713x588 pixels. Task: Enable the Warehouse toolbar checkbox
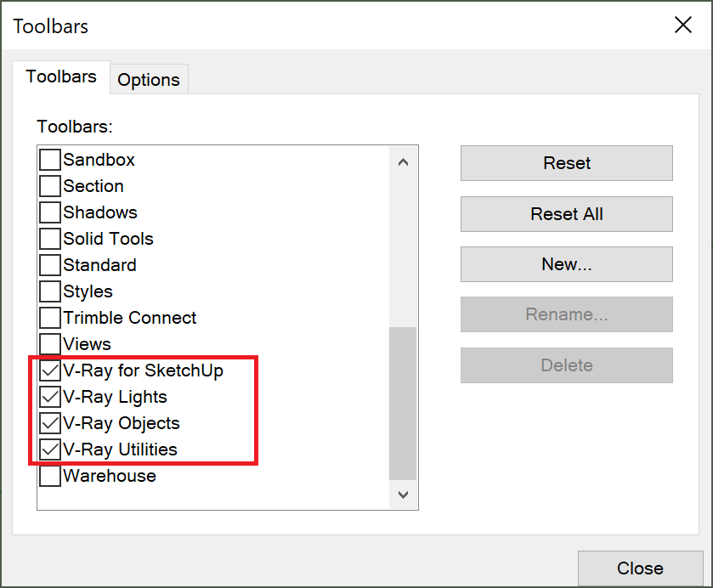pos(50,476)
